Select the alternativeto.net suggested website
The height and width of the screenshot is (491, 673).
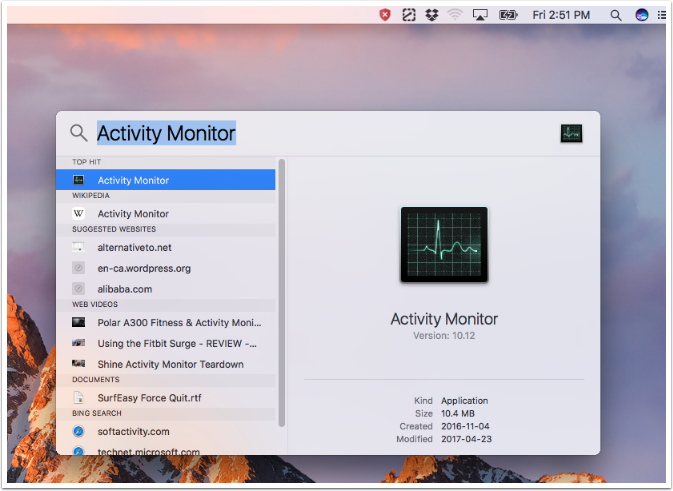click(x=166, y=247)
